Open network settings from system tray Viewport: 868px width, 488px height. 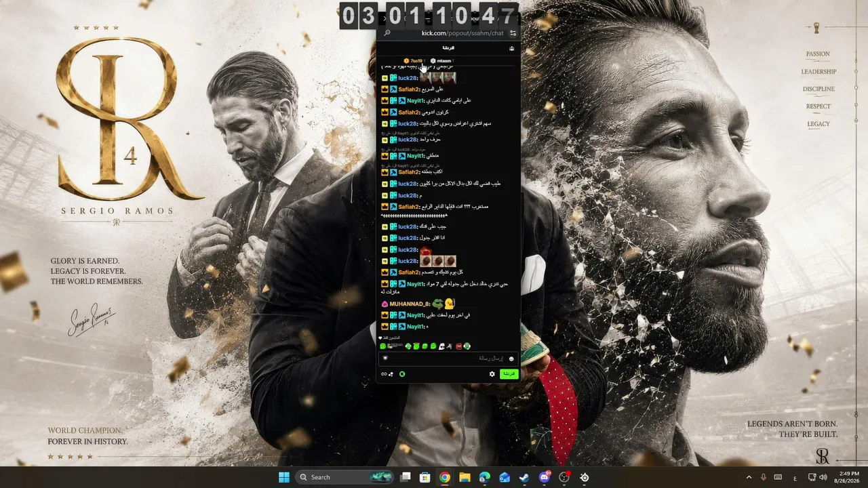812,477
